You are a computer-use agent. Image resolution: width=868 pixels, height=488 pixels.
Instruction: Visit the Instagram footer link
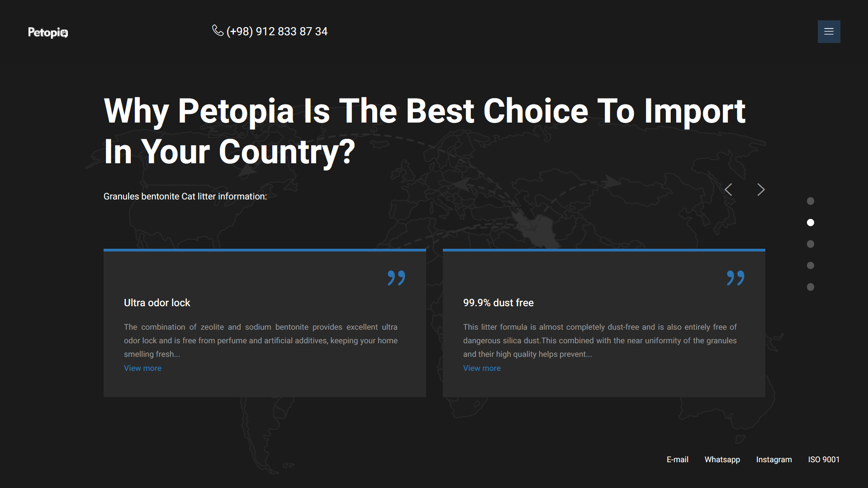pyautogui.click(x=774, y=460)
